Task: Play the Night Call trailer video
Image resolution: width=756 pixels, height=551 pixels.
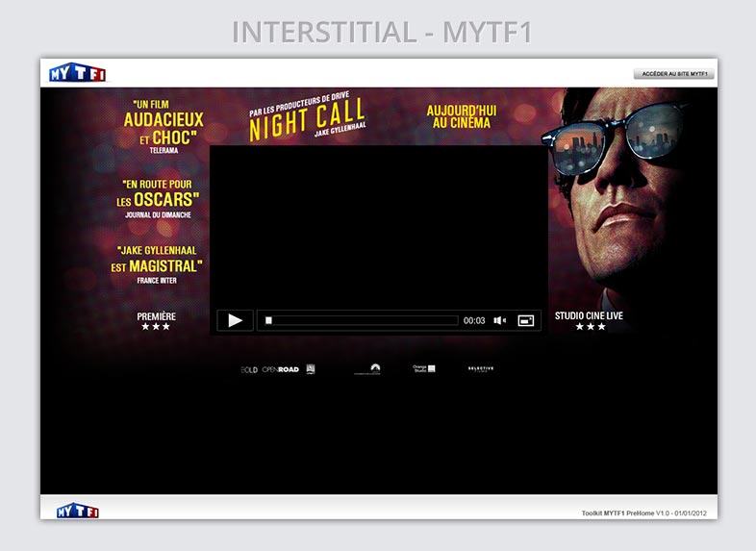Action: point(236,320)
